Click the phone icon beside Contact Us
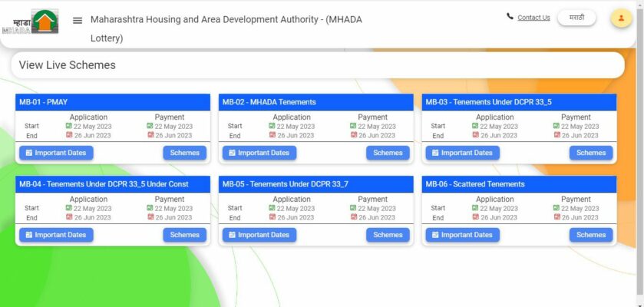Viewport: 644px width, 307px height. [x=510, y=16]
